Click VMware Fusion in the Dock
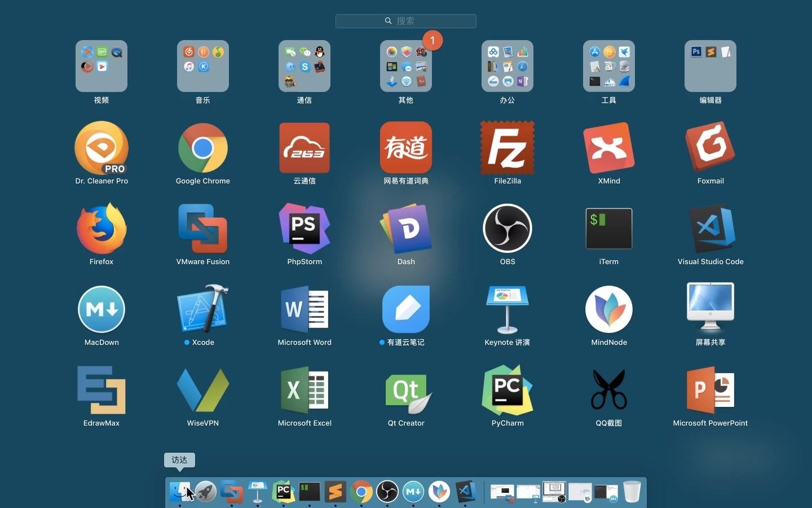This screenshot has width=812, height=508. point(232,492)
